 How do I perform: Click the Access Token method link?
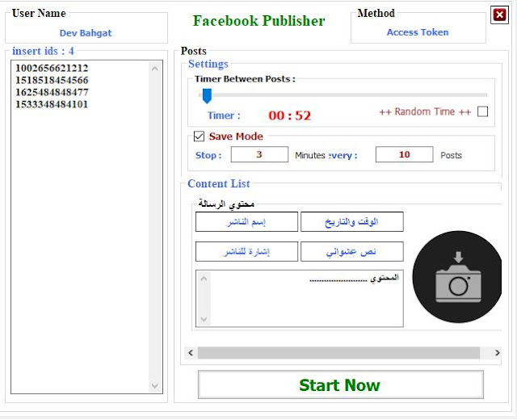(x=418, y=32)
